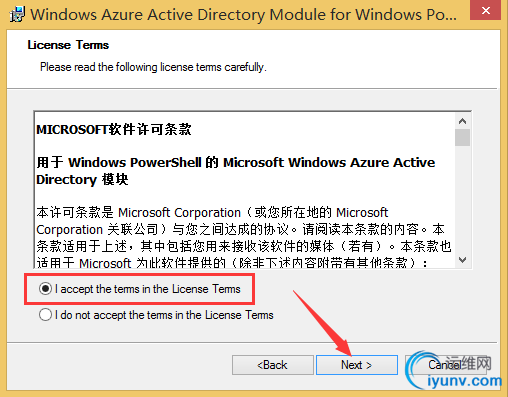Go back with the '<Back' button
The image size is (508, 397).
[x=273, y=365]
